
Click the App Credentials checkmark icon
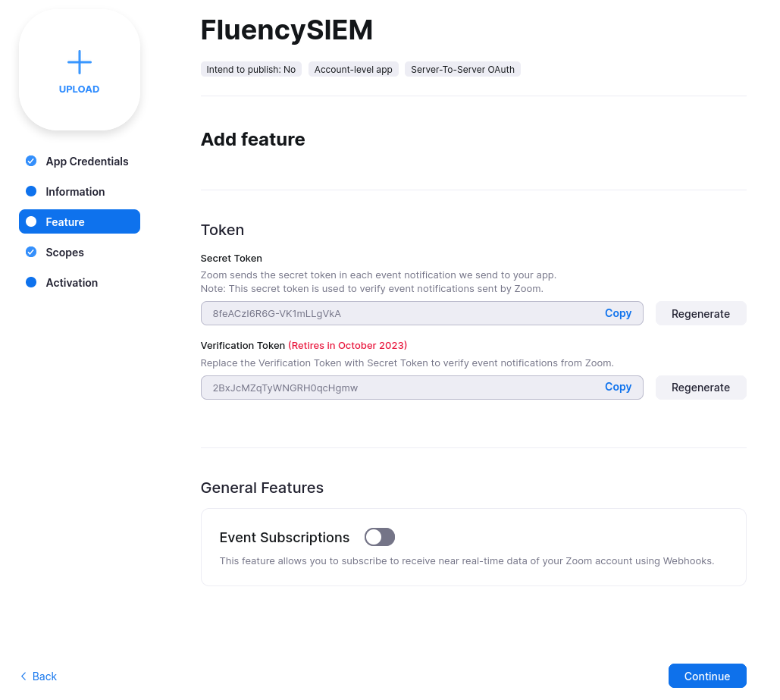[x=31, y=161]
